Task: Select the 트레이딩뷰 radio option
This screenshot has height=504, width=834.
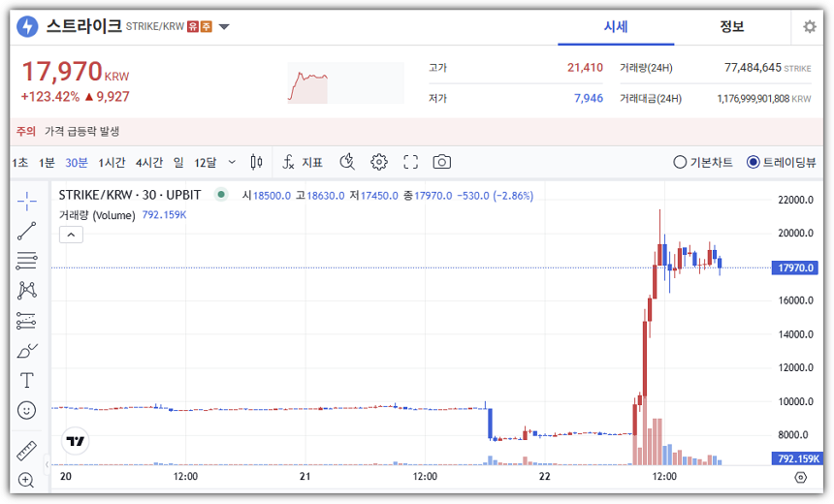Action: click(x=782, y=162)
